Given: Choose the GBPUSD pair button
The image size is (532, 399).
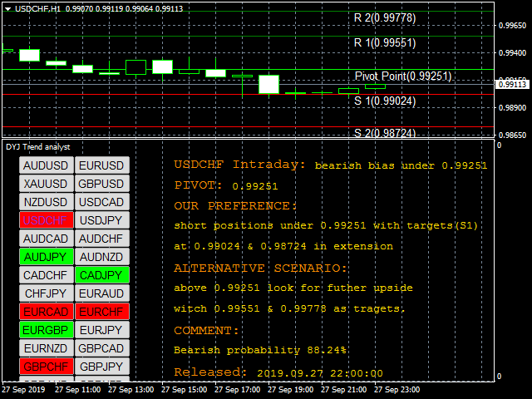Looking at the screenshot, I should [x=102, y=184].
